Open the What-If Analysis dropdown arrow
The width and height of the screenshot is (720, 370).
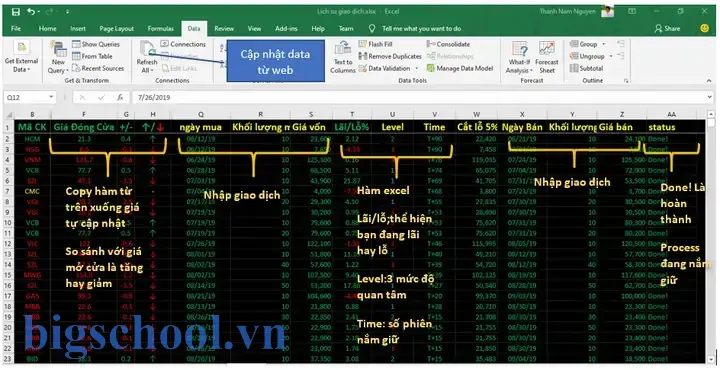[x=531, y=70]
